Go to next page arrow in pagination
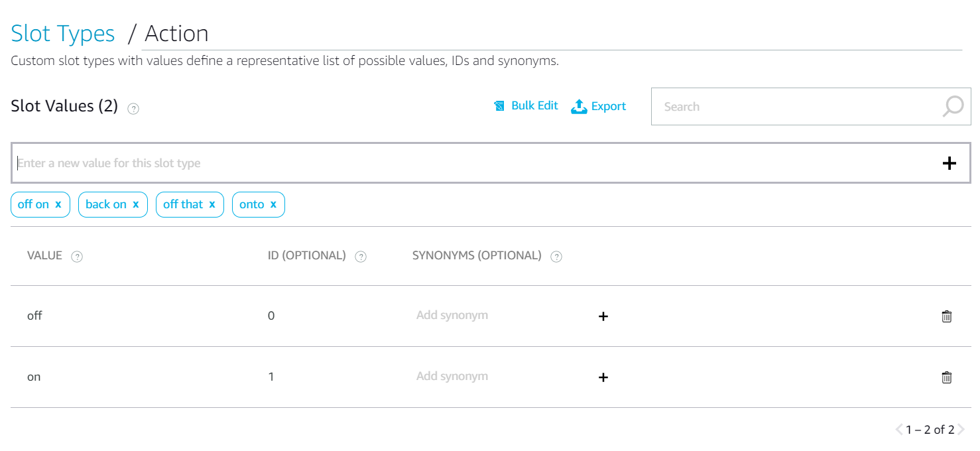 [x=961, y=430]
